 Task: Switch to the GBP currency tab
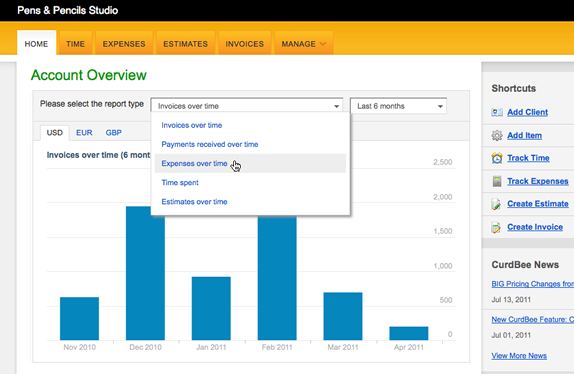(x=113, y=133)
